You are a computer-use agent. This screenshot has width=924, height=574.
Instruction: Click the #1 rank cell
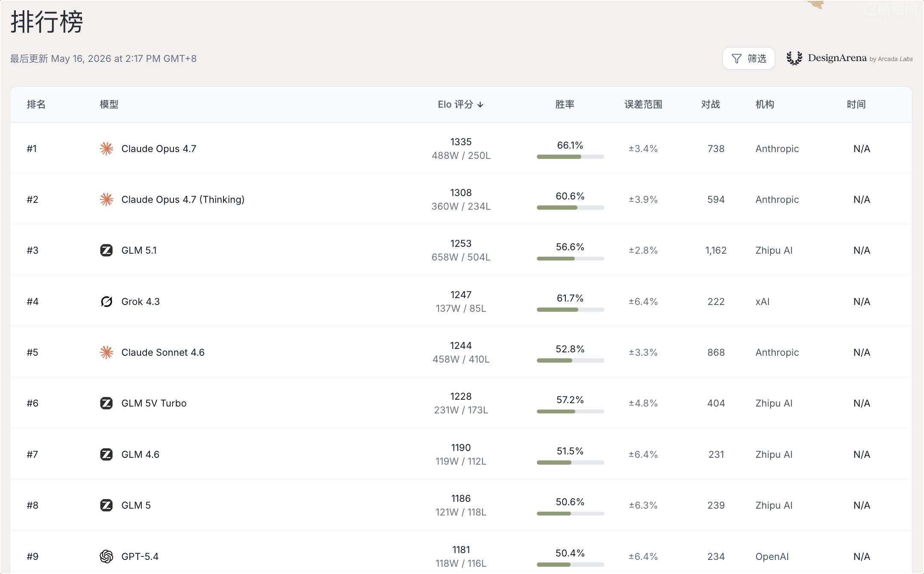pos(32,149)
